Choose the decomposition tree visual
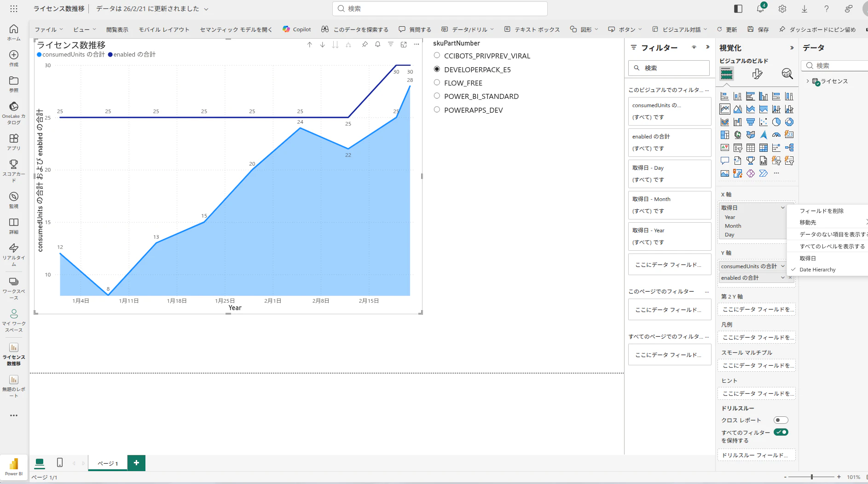The image size is (868, 484). [x=789, y=148]
